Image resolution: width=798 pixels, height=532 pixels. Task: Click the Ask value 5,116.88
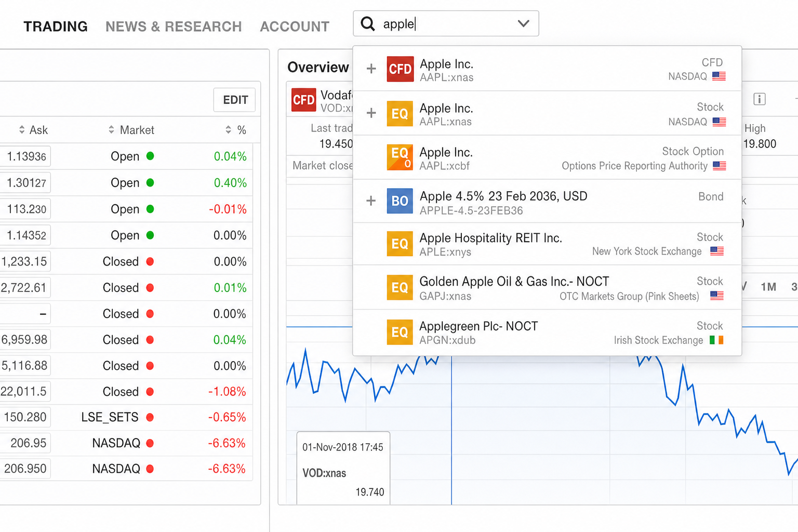24,365
